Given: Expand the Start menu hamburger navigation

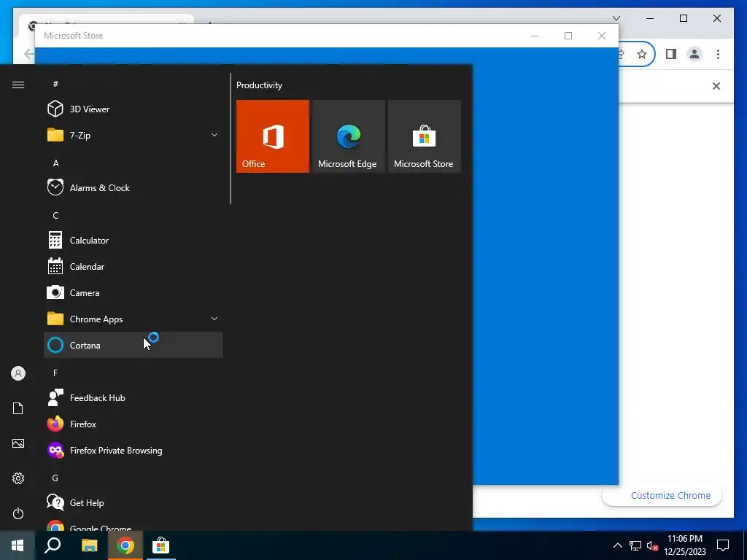Looking at the screenshot, I should [x=18, y=85].
